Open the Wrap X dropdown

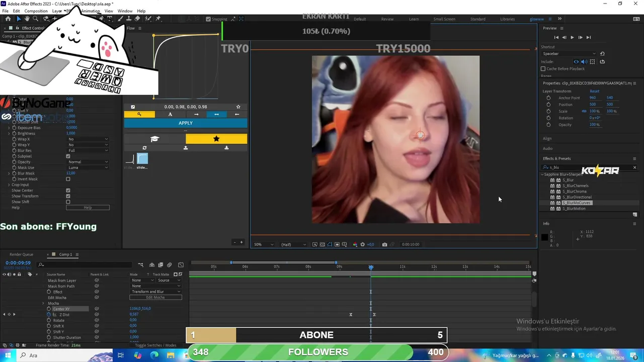point(88,139)
